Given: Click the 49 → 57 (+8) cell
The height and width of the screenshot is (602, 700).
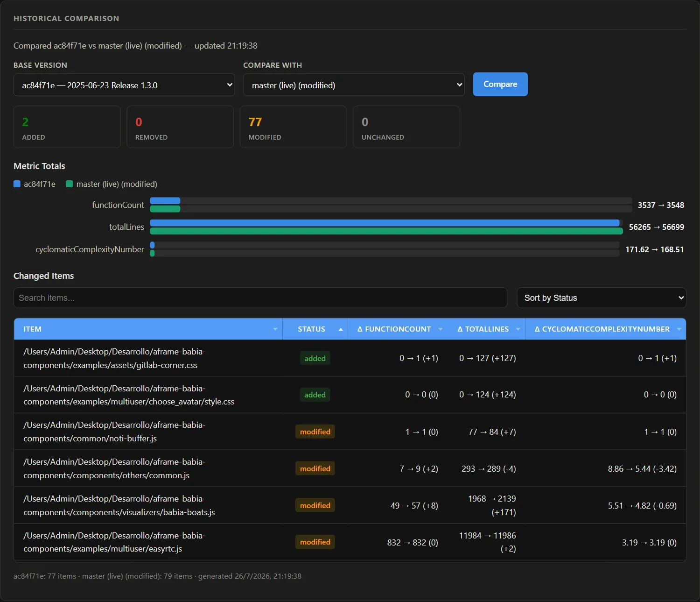Looking at the screenshot, I should pos(414,506).
